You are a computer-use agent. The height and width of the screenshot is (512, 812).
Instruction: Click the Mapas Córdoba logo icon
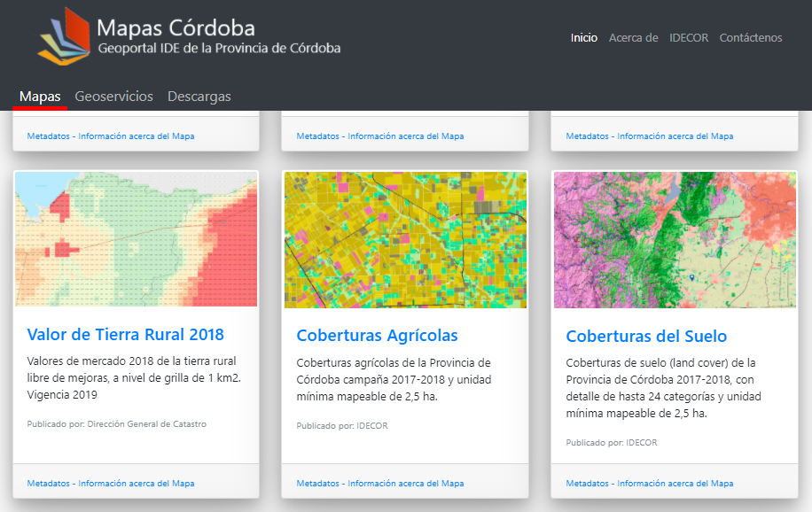pyautogui.click(x=64, y=36)
